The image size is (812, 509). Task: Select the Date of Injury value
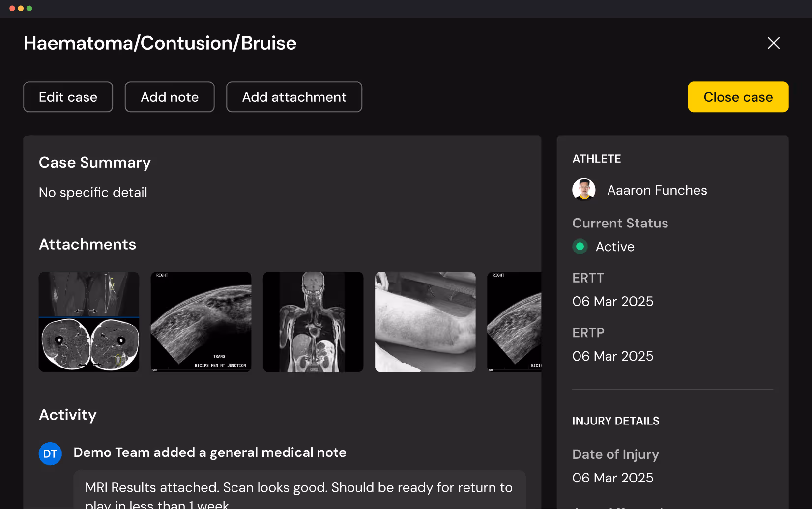(612, 477)
